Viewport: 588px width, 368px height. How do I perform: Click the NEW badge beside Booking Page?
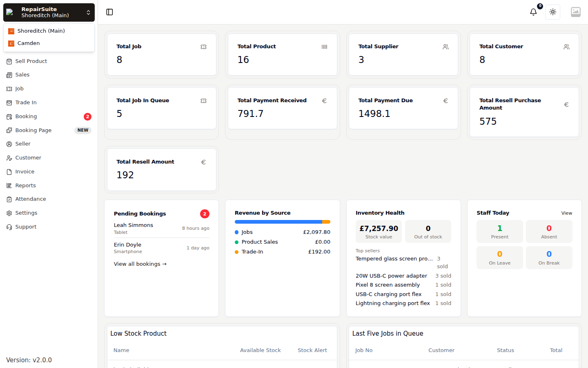[x=83, y=130]
